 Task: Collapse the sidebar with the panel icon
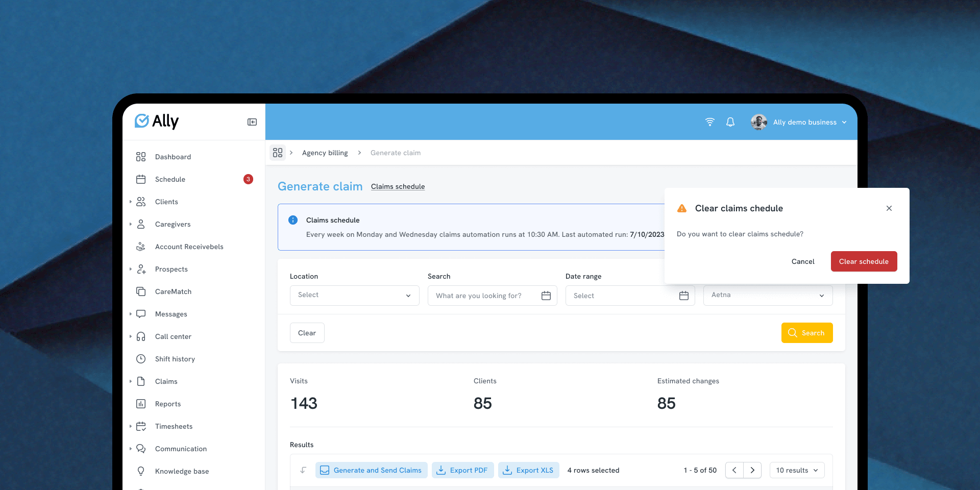click(x=252, y=122)
